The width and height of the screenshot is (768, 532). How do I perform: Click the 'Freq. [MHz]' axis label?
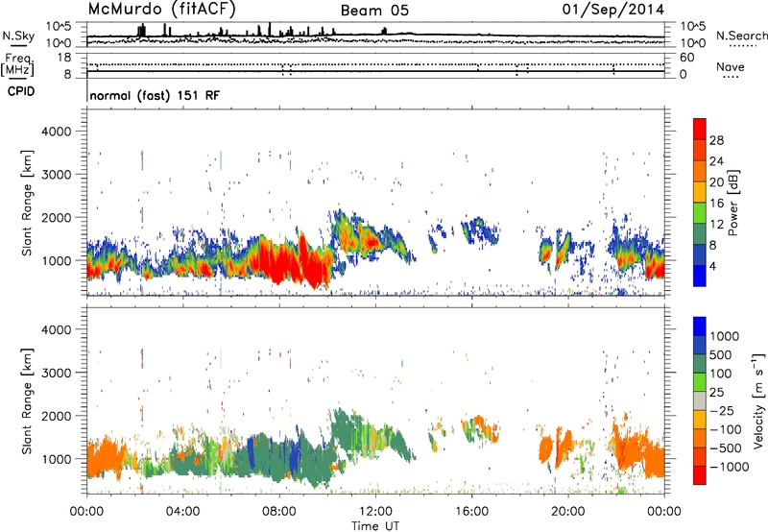(17, 64)
